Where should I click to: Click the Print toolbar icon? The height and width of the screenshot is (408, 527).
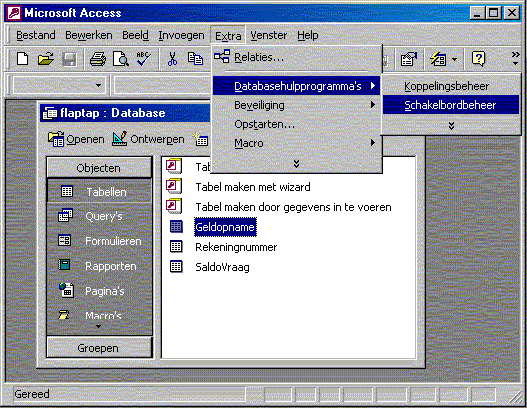click(98, 59)
